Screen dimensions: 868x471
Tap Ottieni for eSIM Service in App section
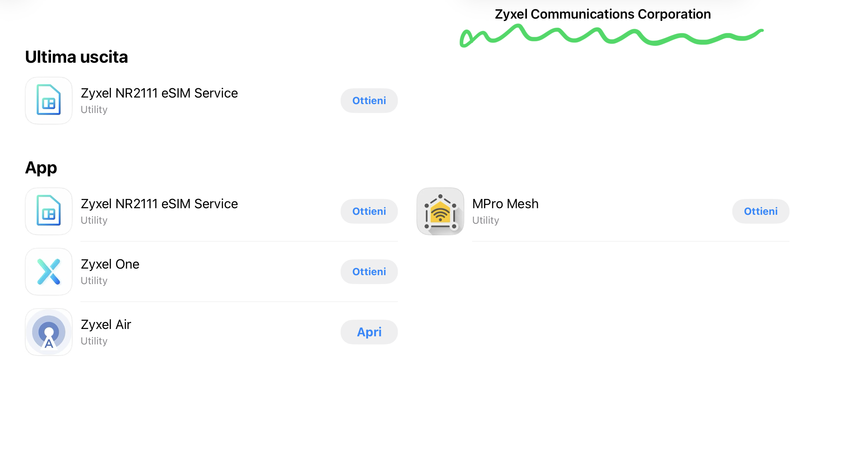click(x=369, y=211)
